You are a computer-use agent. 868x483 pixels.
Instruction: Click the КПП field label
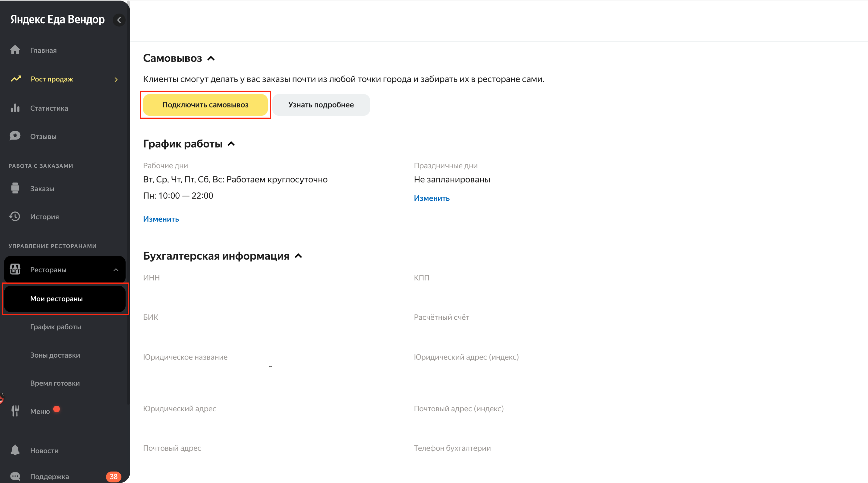[x=422, y=278]
